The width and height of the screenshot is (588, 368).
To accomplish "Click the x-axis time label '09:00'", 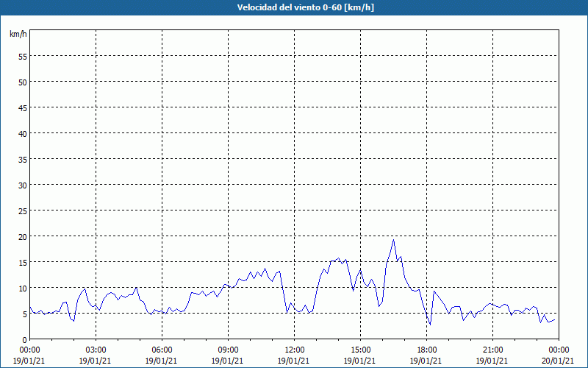I will click(228, 350).
